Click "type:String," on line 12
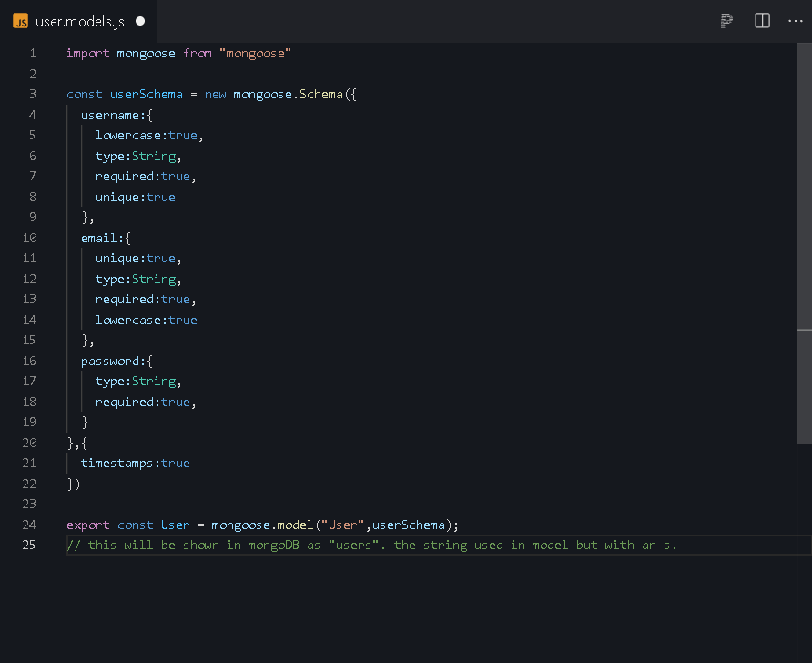 pyautogui.click(x=138, y=280)
